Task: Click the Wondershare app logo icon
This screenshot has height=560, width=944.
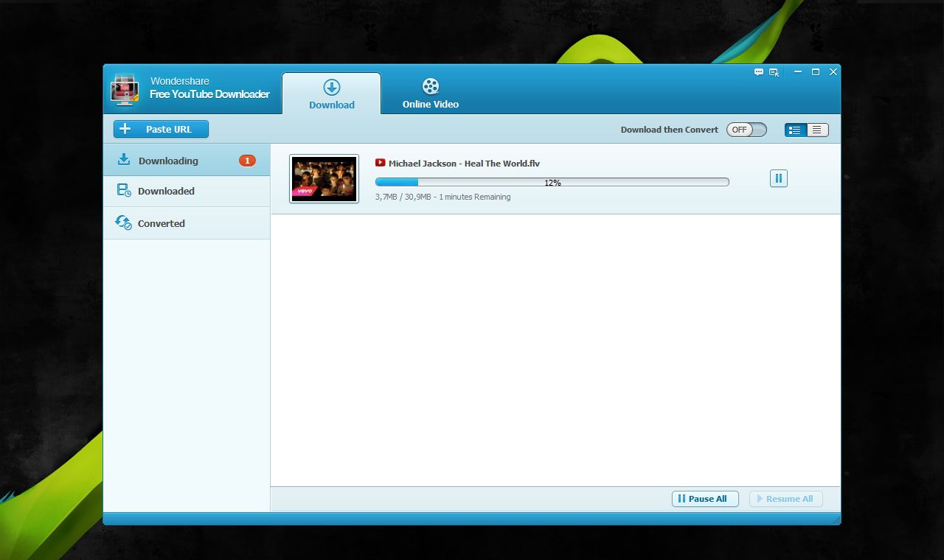Action: pos(125,89)
